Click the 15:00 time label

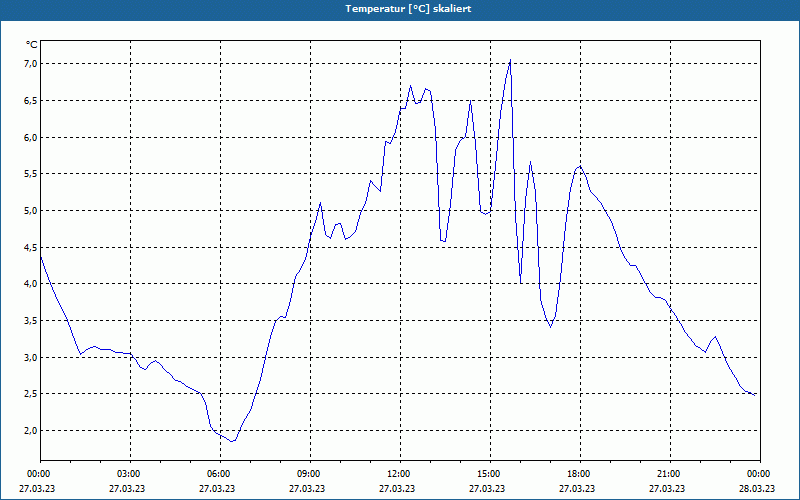tap(490, 474)
